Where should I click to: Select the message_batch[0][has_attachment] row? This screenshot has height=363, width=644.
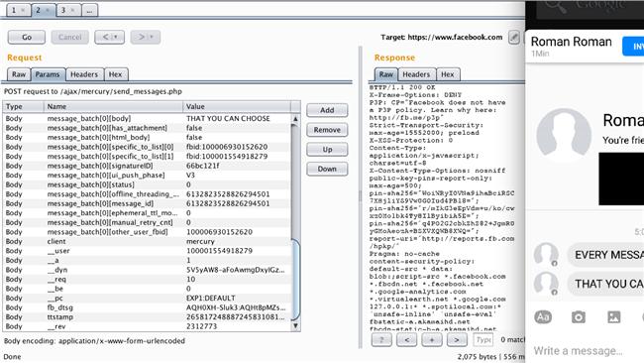[x=147, y=128]
